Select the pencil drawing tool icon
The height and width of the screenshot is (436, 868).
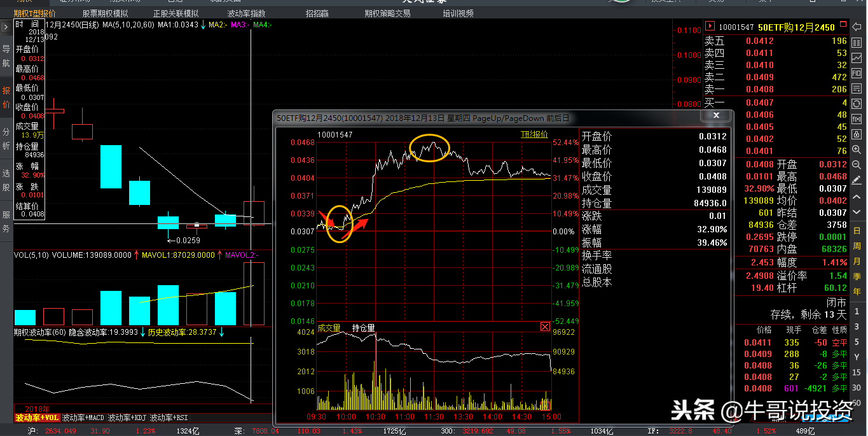point(857,181)
